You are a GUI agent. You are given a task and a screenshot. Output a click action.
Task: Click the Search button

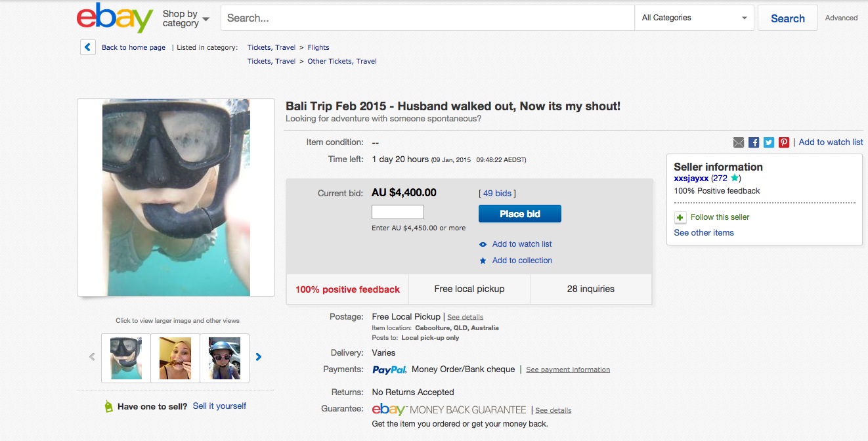point(787,18)
